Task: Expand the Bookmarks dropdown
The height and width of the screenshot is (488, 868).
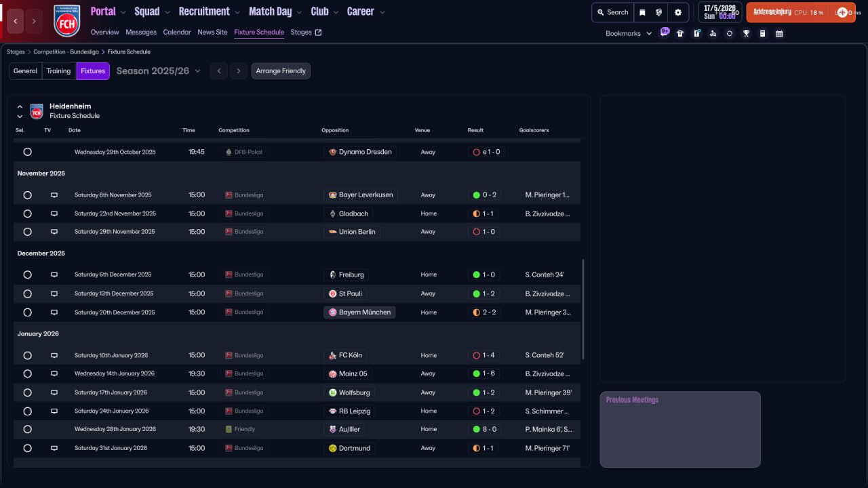Action: tap(629, 33)
